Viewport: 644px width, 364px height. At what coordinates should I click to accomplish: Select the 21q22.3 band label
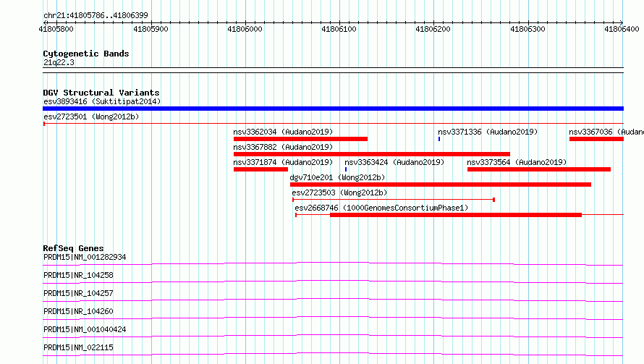[59, 62]
